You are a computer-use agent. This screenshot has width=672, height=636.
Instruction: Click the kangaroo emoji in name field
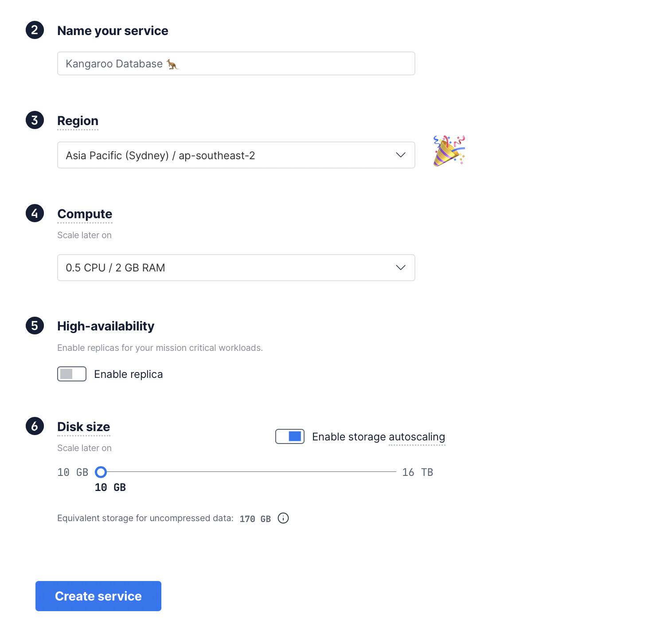click(172, 64)
